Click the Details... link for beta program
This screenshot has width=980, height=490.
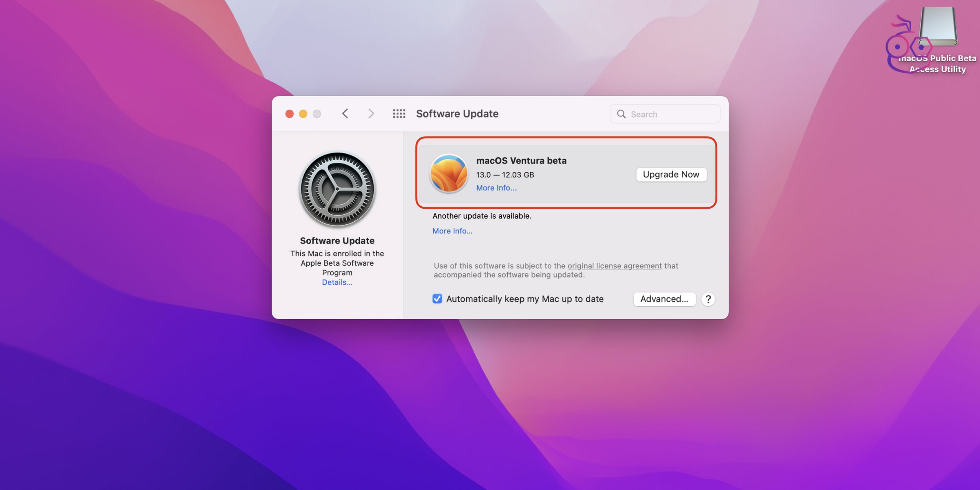click(x=337, y=283)
